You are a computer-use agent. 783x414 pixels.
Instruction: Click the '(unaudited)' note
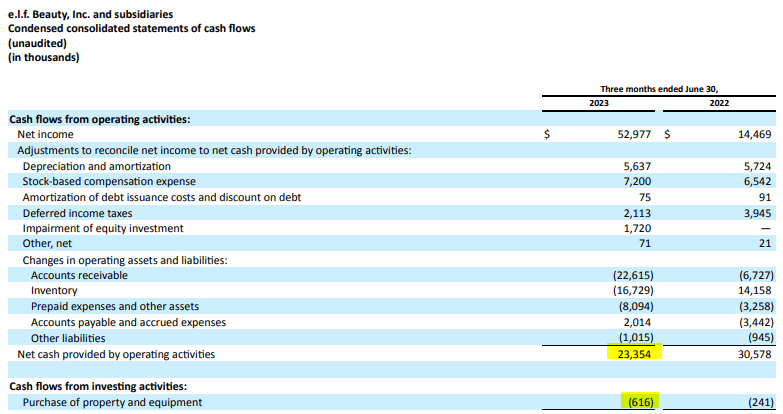[37, 43]
